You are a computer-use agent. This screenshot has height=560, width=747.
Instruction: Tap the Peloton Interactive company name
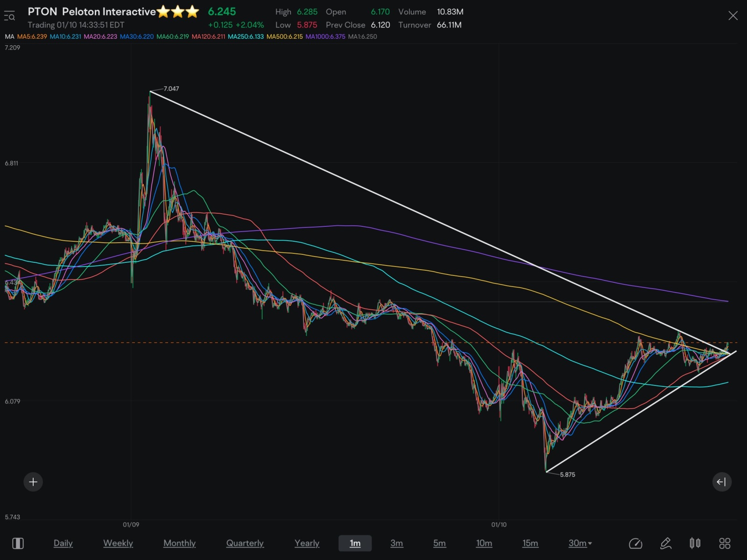point(109,12)
